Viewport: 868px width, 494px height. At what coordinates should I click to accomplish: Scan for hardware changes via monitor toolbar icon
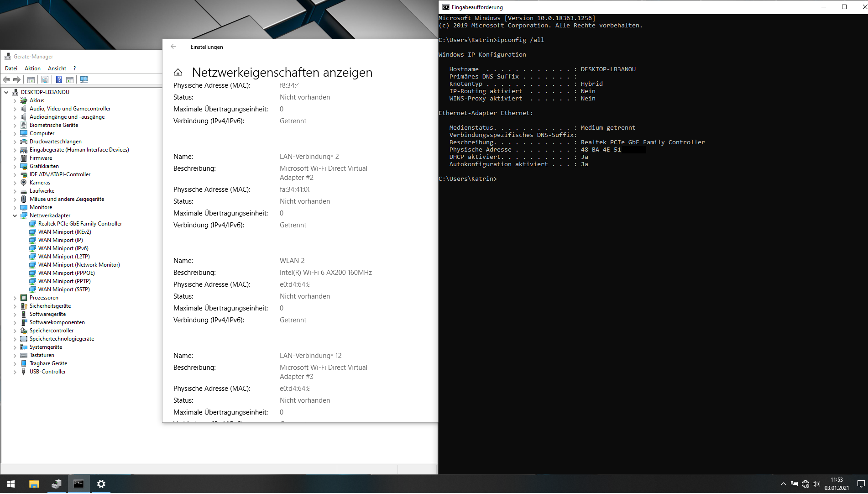pyautogui.click(x=84, y=80)
